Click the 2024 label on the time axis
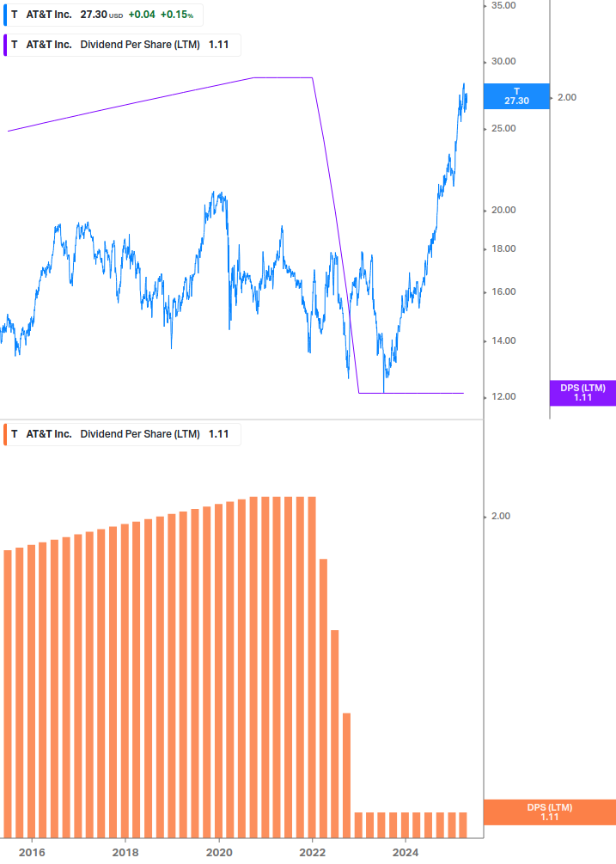Image resolution: width=616 pixels, height=864 pixels. (406, 853)
